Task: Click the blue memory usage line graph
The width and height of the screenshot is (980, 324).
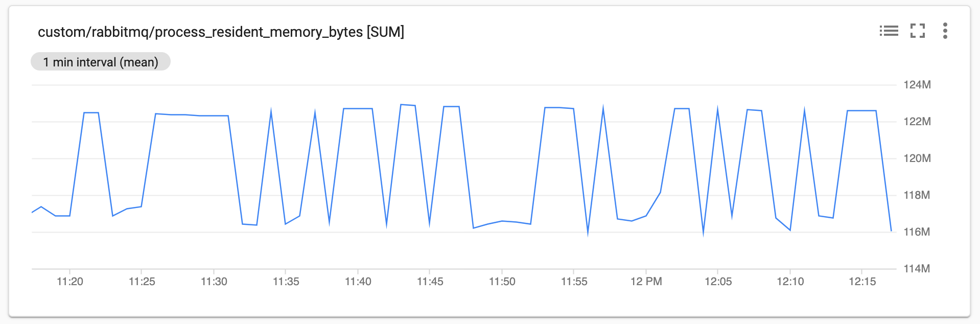Action: pos(358,108)
